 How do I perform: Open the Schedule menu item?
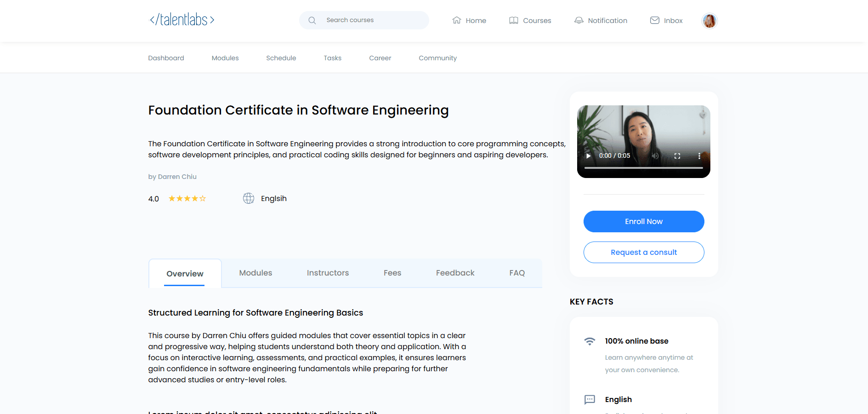(281, 58)
